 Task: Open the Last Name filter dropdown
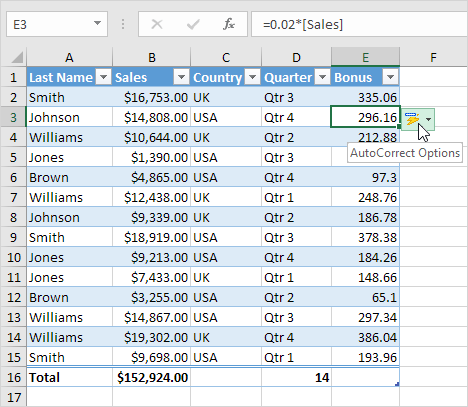pyautogui.click(x=104, y=77)
